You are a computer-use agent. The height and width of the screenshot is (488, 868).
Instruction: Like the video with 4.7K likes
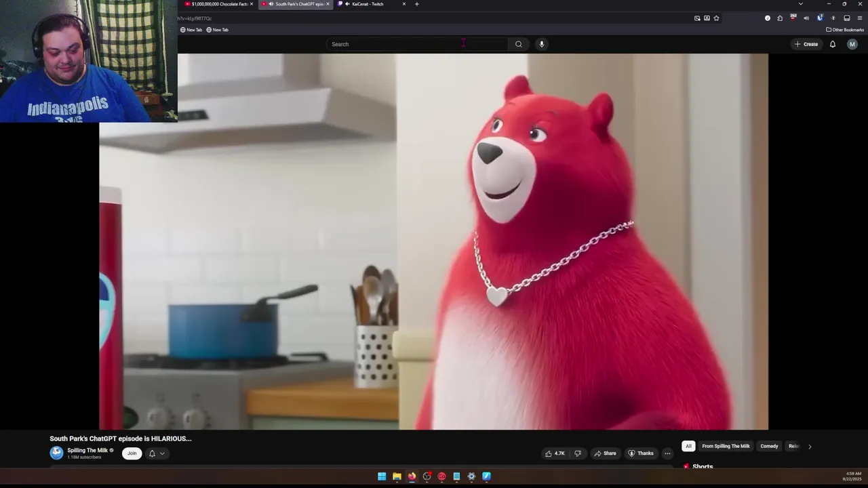click(555, 453)
